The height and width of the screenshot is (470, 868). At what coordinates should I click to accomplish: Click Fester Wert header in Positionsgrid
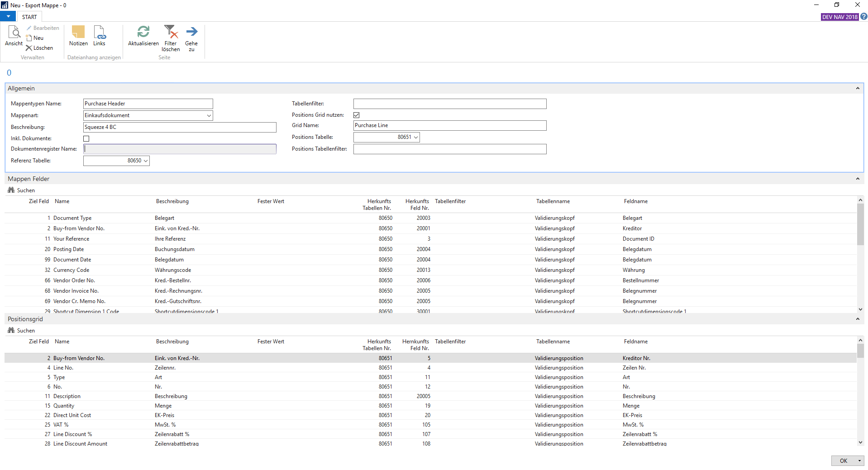[x=271, y=342]
